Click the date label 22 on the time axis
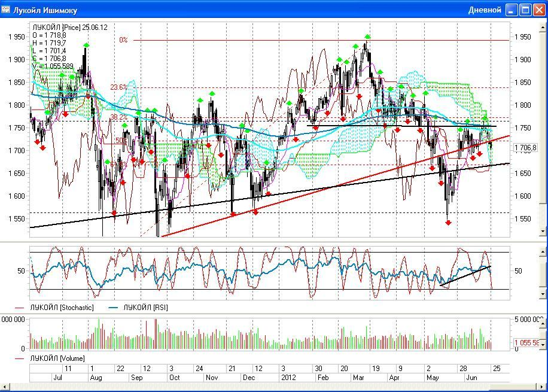 pos(120,368)
